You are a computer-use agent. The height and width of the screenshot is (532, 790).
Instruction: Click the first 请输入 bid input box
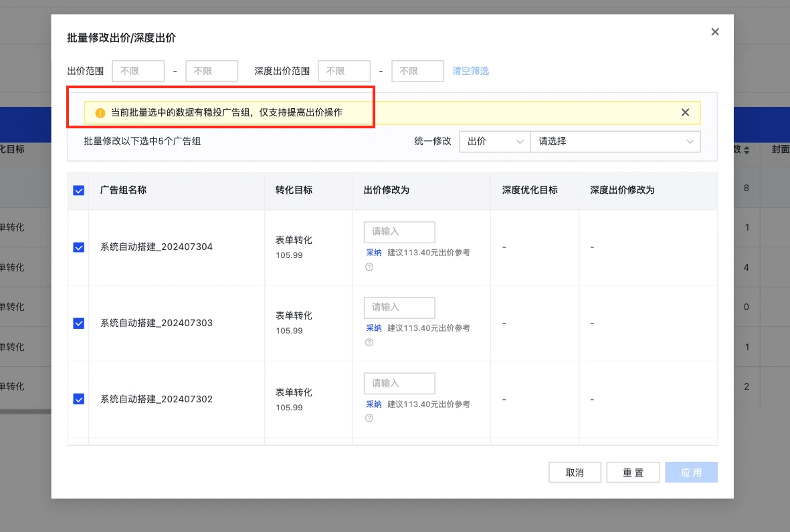click(399, 232)
